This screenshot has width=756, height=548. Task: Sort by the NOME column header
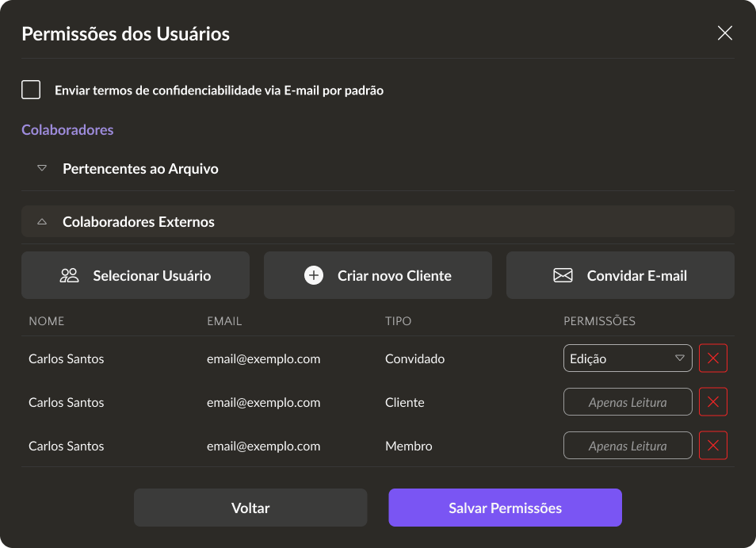point(47,321)
